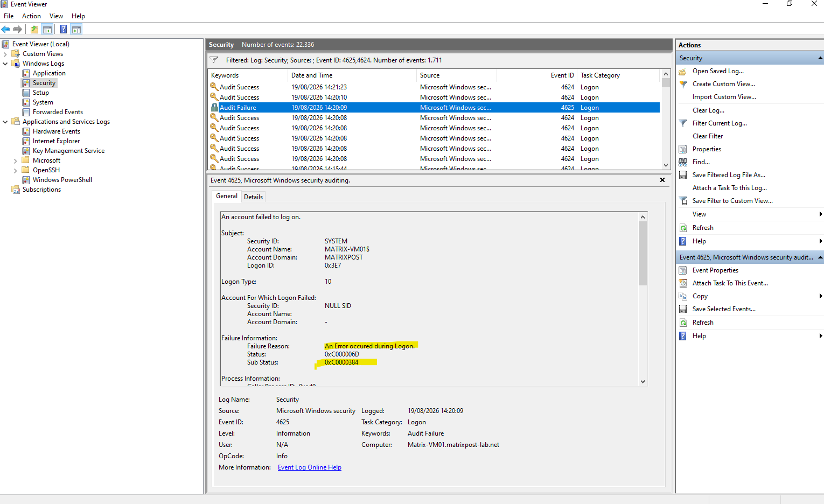Click Create Custom View funnel icon
This screenshot has height=504, width=824.
click(683, 84)
